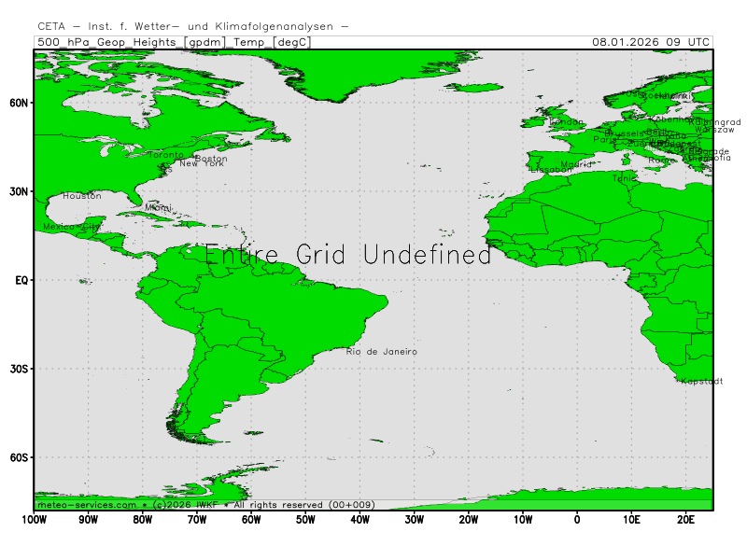Click the New York city label
747x560 pixels.
point(202,163)
